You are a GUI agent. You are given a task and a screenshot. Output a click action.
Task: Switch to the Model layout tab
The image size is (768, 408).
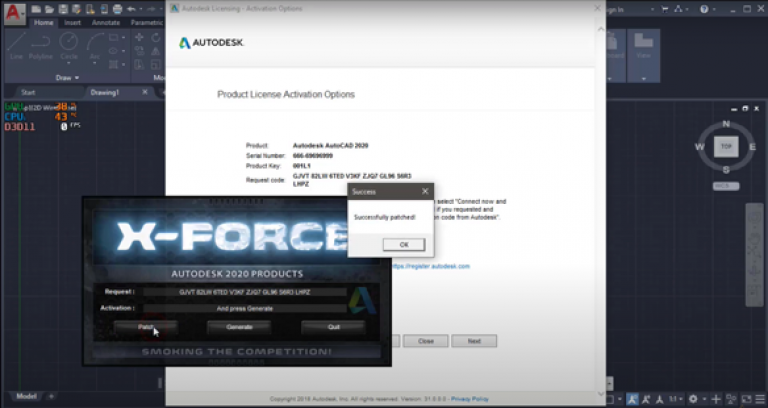(26, 396)
